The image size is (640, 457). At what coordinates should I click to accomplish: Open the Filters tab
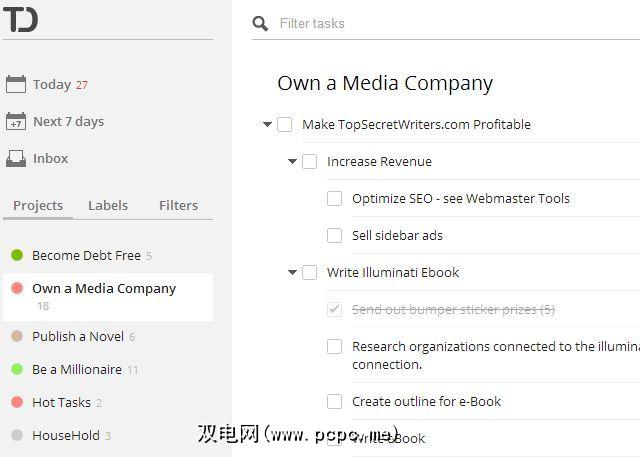[178, 205]
